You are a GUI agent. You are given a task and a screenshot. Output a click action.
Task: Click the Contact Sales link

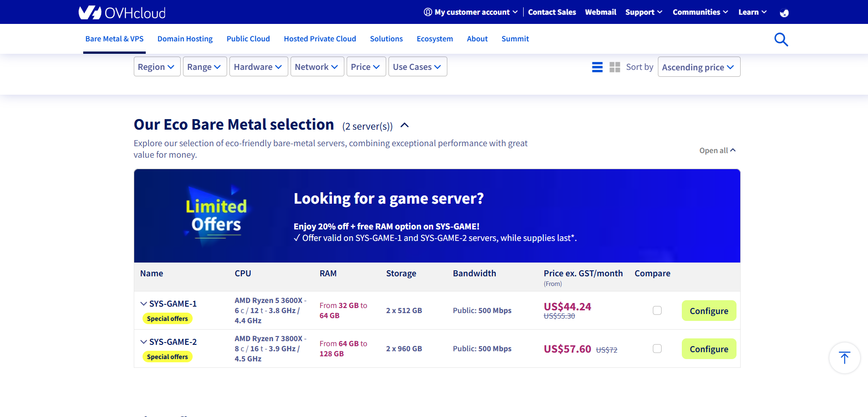(552, 12)
